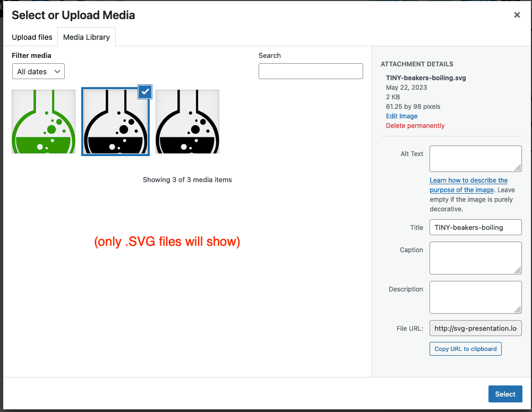Select the File URL field

click(475, 328)
